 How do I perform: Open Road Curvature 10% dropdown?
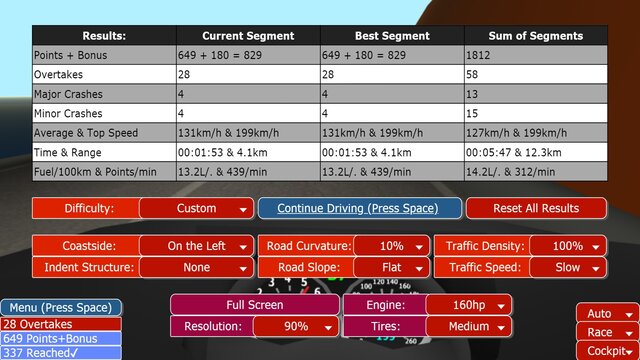point(391,246)
